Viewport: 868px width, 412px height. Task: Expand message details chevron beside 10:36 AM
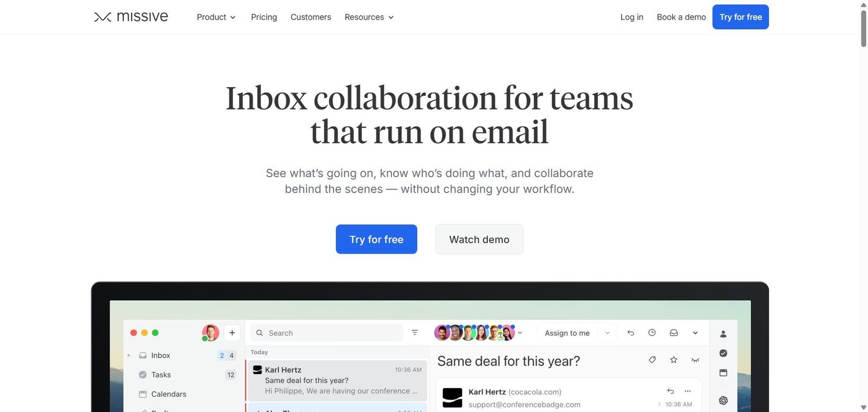coord(659,404)
